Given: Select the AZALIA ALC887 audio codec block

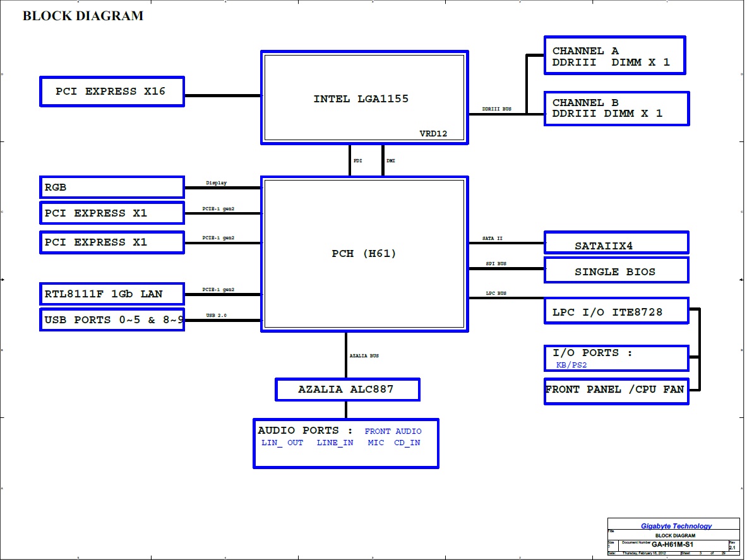Looking at the screenshot, I should 347,390.
